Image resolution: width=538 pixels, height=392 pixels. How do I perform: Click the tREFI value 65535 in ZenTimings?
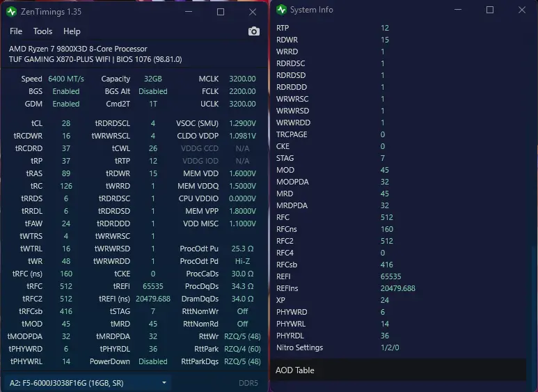click(152, 286)
